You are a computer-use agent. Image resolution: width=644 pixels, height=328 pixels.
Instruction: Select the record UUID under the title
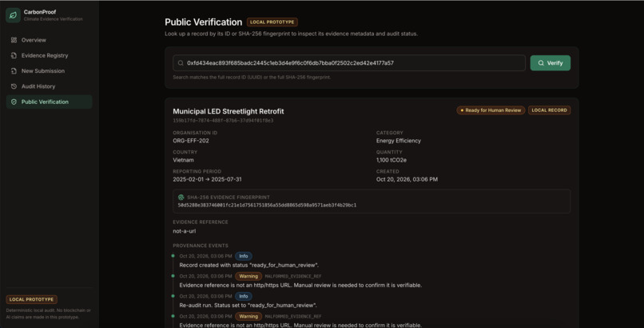click(x=223, y=121)
